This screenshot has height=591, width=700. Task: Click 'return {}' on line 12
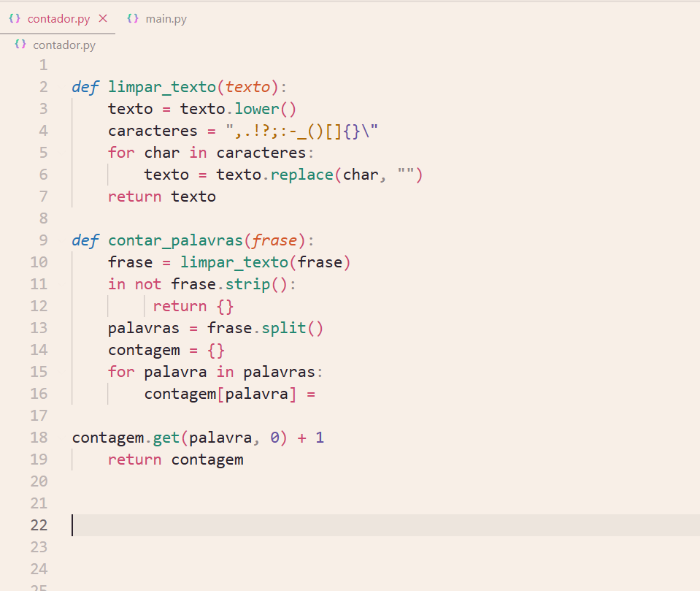click(x=193, y=306)
